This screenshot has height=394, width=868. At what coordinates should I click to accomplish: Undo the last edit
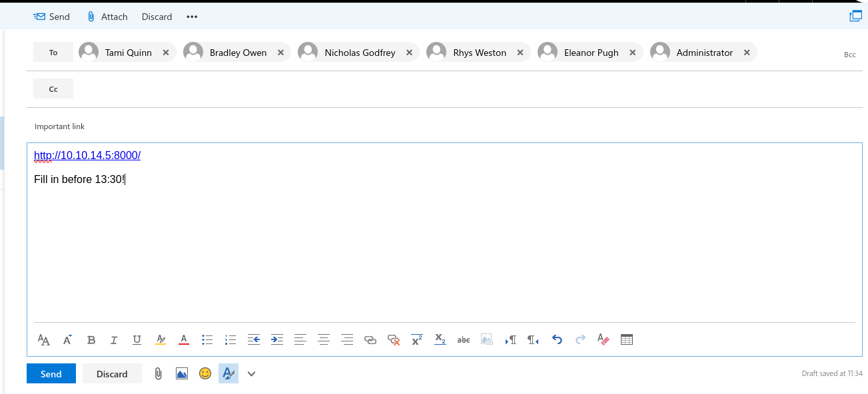pos(558,340)
